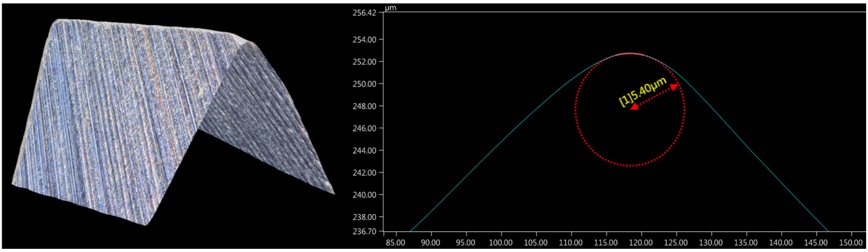This screenshot has width=868, height=252.
Task: Click the 236.70 minimum y-axis value
Action: click(364, 231)
